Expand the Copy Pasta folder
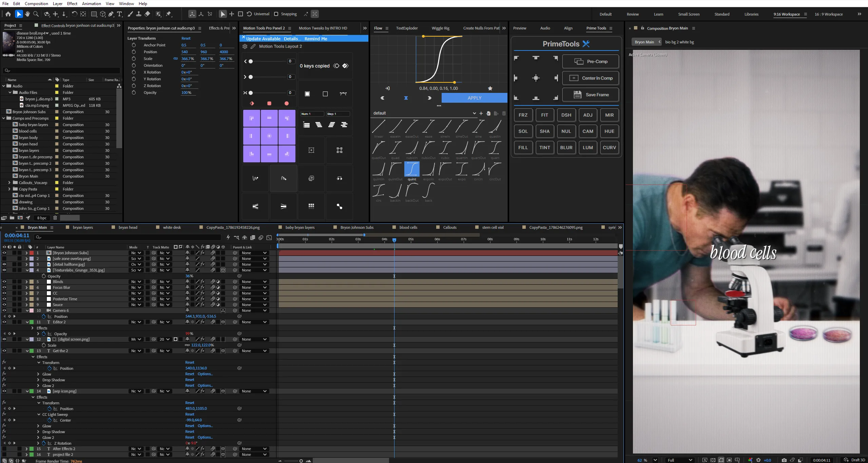 pos(9,189)
